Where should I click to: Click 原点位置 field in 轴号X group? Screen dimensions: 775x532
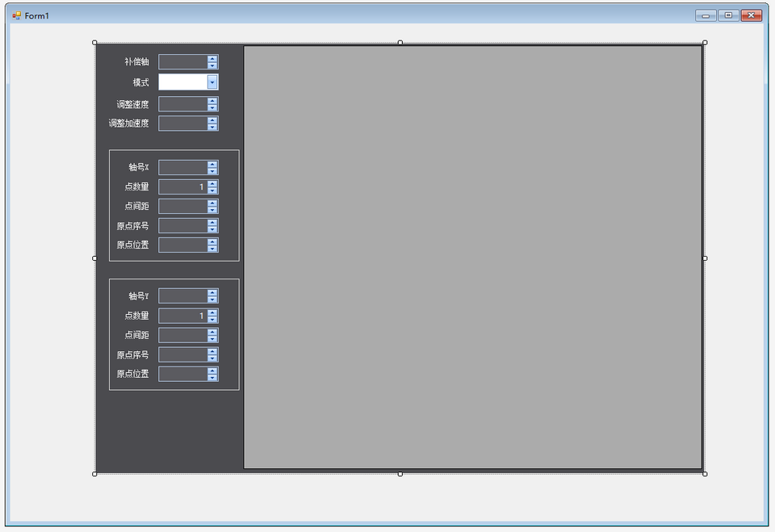pyautogui.click(x=183, y=245)
